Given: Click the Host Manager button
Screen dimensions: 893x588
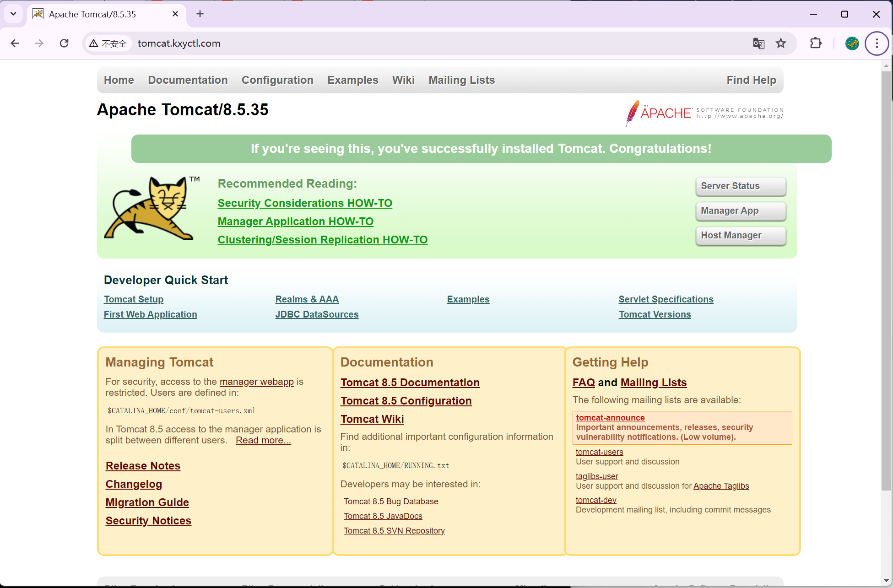Looking at the screenshot, I should tap(741, 236).
